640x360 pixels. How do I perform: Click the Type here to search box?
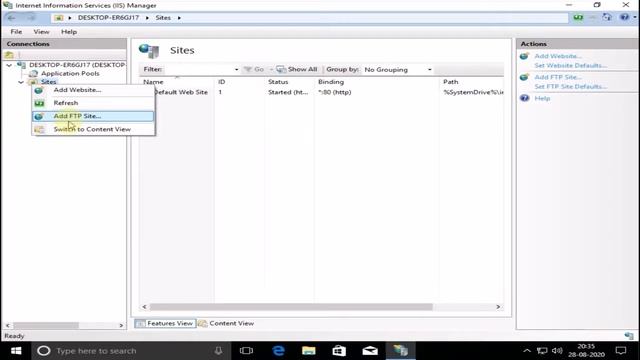point(131,351)
